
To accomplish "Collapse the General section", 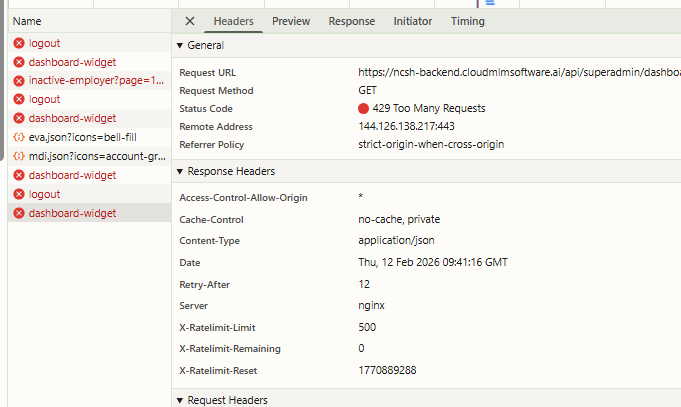I will click(x=180, y=46).
